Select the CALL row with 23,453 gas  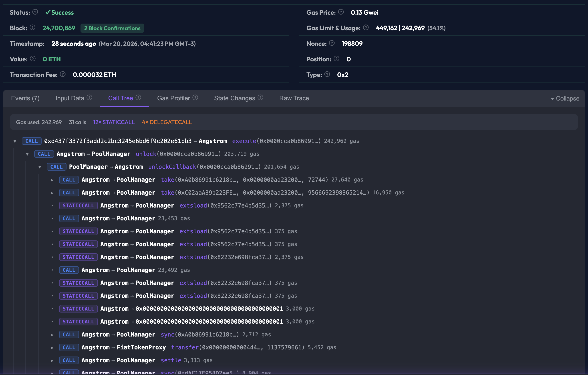(x=125, y=218)
